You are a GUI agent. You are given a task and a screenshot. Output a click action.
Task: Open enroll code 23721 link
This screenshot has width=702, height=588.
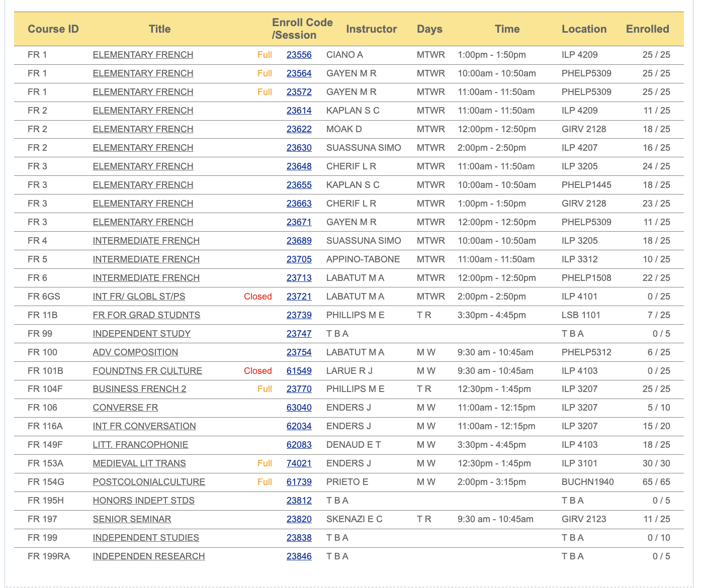(x=299, y=297)
